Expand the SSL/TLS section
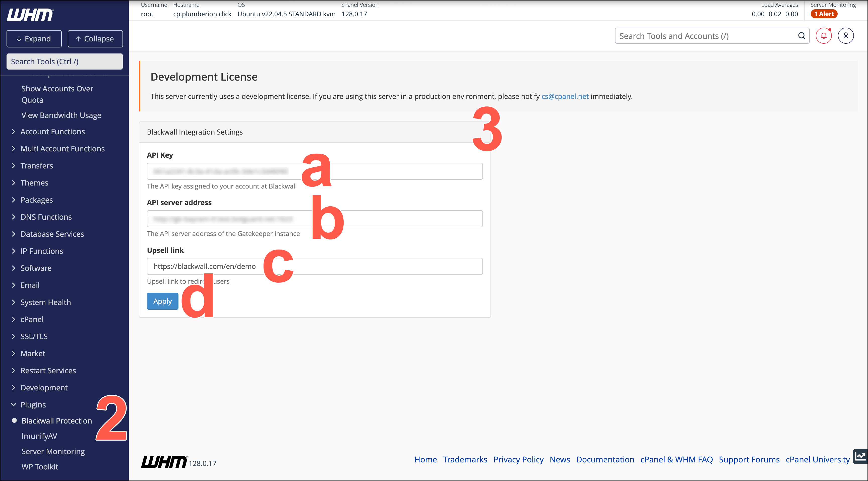Screen dimensions: 868x481 tap(34, 336)
